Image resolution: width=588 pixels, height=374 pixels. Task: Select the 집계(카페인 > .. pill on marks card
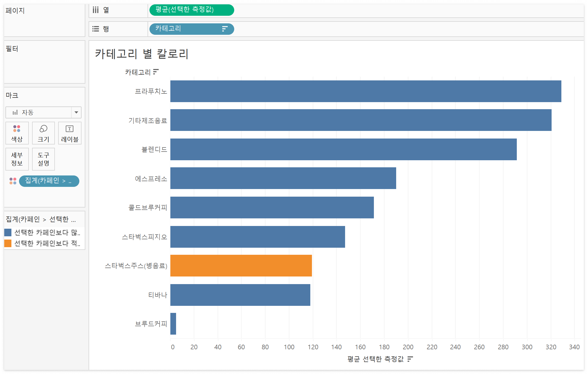pos(49,181)
